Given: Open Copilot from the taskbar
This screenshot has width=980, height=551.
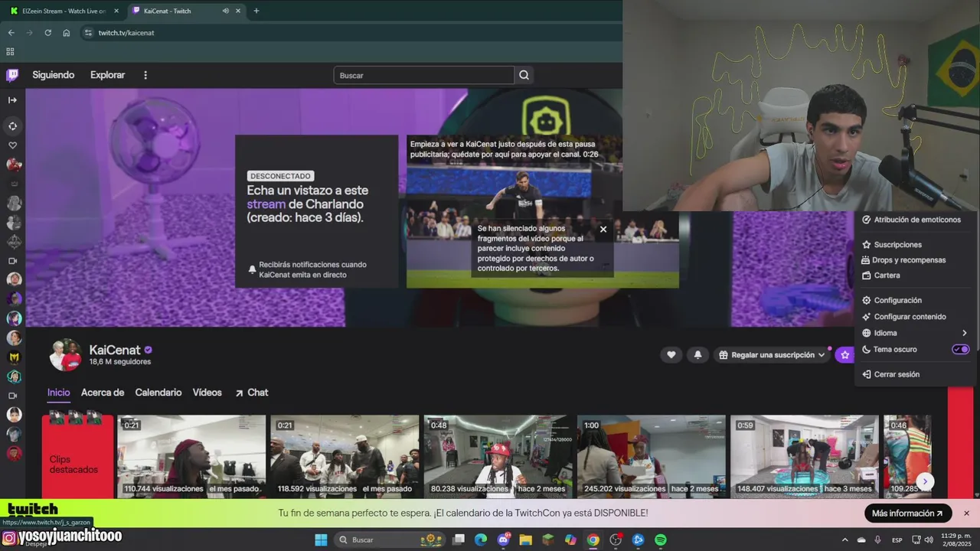Looking at the screenshot, I should [570, 540].
